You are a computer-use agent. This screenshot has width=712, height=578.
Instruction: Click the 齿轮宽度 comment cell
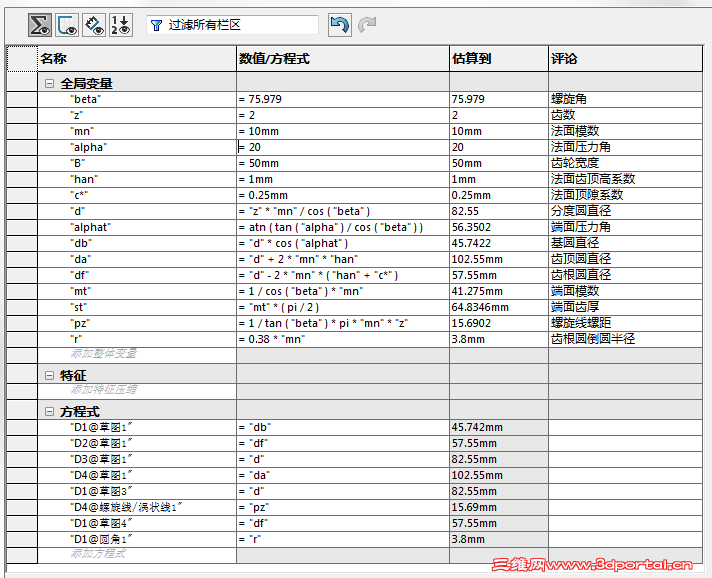click(625, 163)
